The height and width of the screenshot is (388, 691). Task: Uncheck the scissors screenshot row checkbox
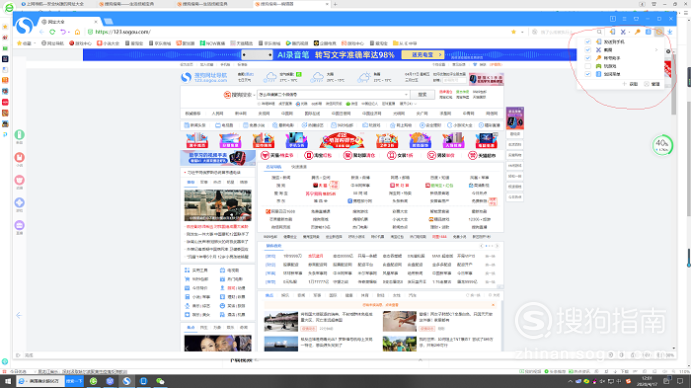tap(587, 49)
